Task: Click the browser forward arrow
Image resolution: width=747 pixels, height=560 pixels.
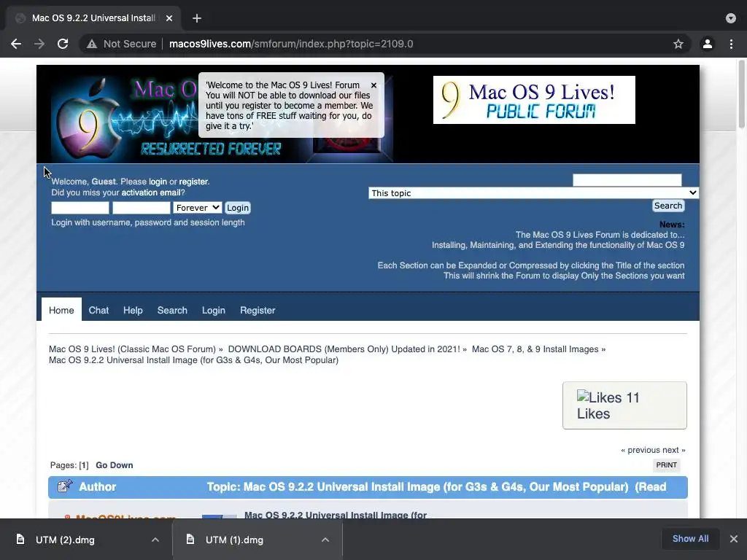Action: (x=39, y=44)
